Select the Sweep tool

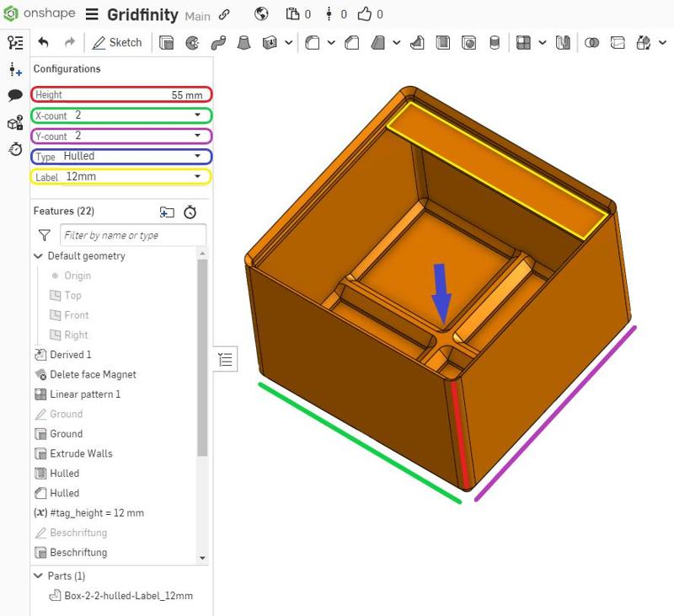[x=219, y=42]
